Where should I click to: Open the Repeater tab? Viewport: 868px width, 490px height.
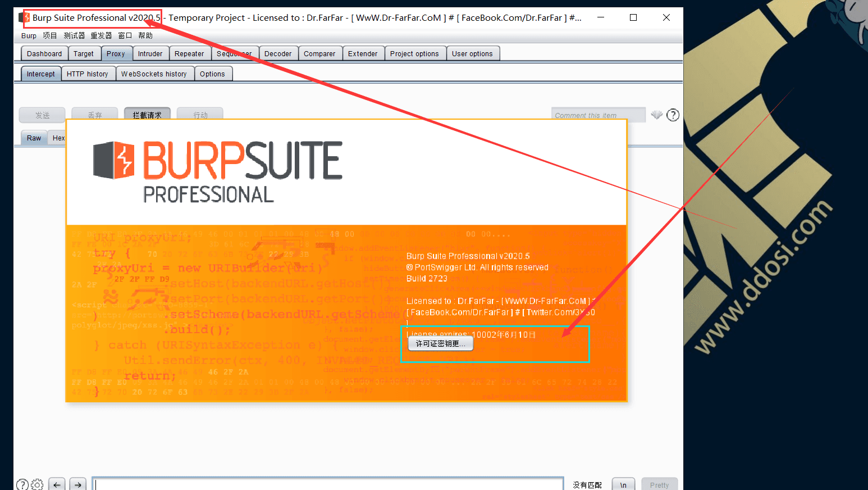[189, 54]
